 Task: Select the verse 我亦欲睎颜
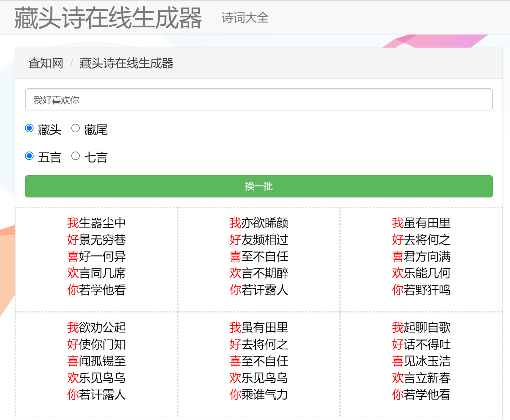coord(259,223)
